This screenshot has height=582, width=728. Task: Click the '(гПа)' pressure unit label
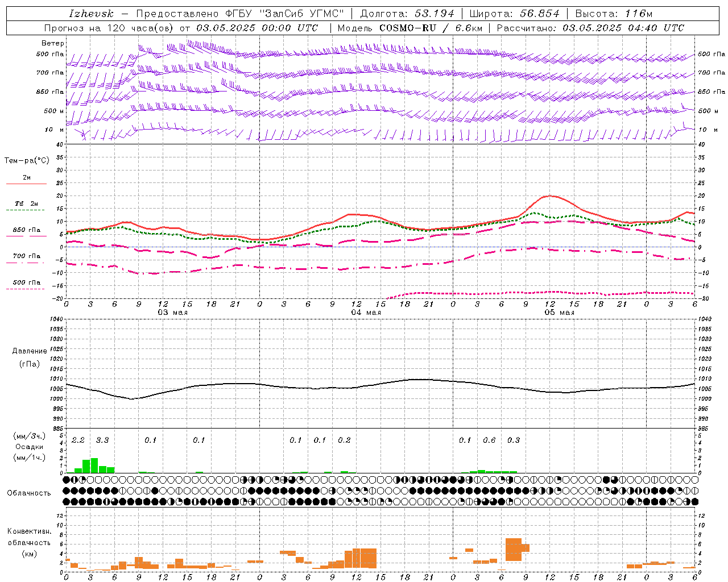pos(30,364)
